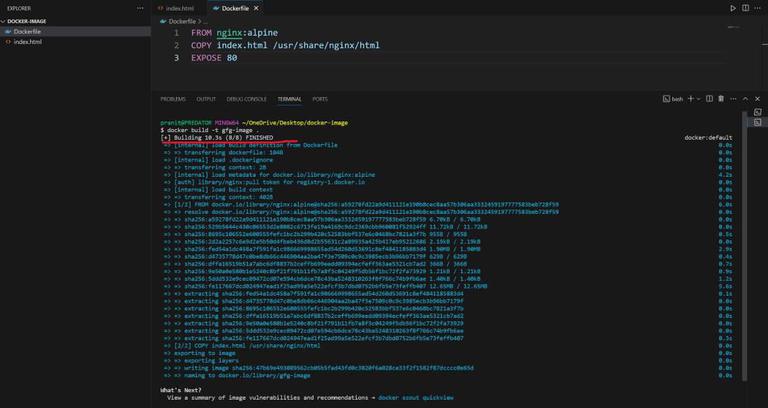Click the 'naming to docker.io/library/gfg-image' line

[237, 376]
